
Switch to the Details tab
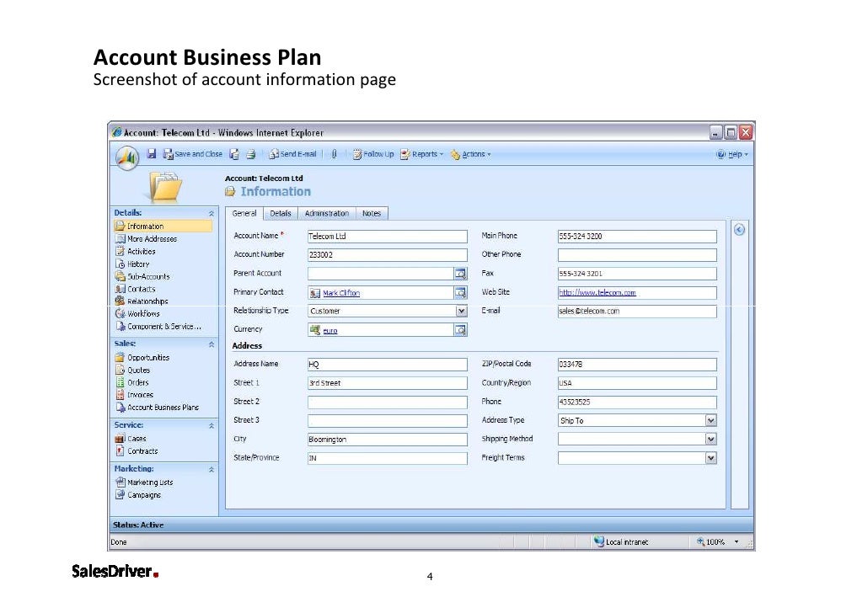coord(280,214)
